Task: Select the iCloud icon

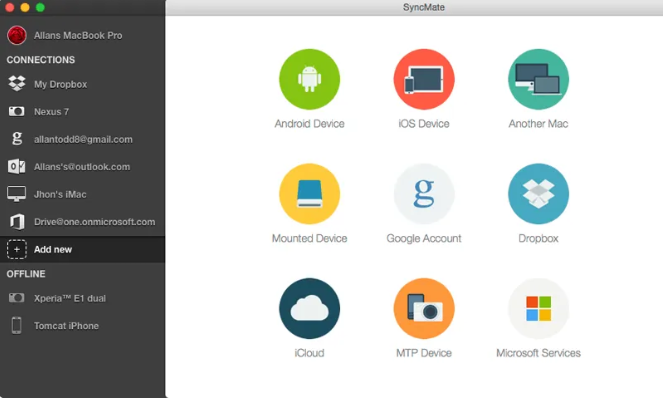Action: (309, 309)
